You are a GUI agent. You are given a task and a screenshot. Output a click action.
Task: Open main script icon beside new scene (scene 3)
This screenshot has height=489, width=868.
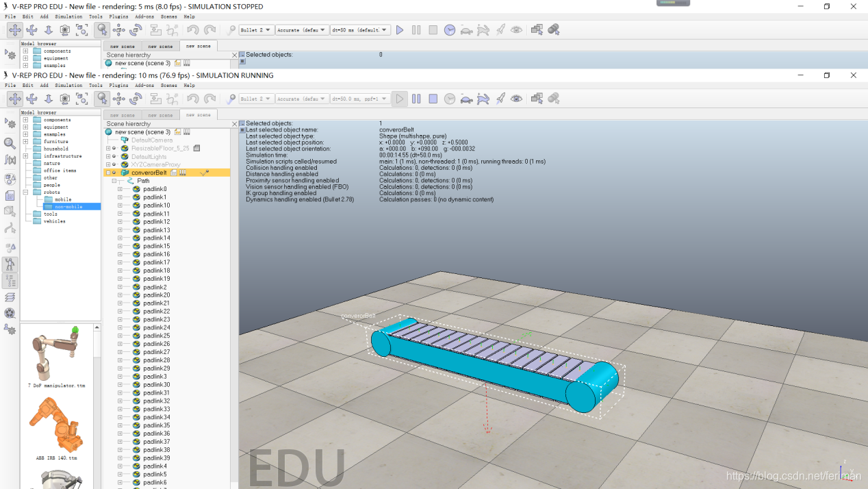coord(178,131)
